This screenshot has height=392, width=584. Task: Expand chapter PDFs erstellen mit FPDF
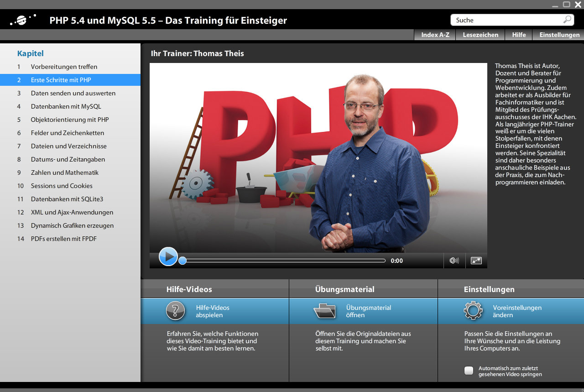coord(64,239)
